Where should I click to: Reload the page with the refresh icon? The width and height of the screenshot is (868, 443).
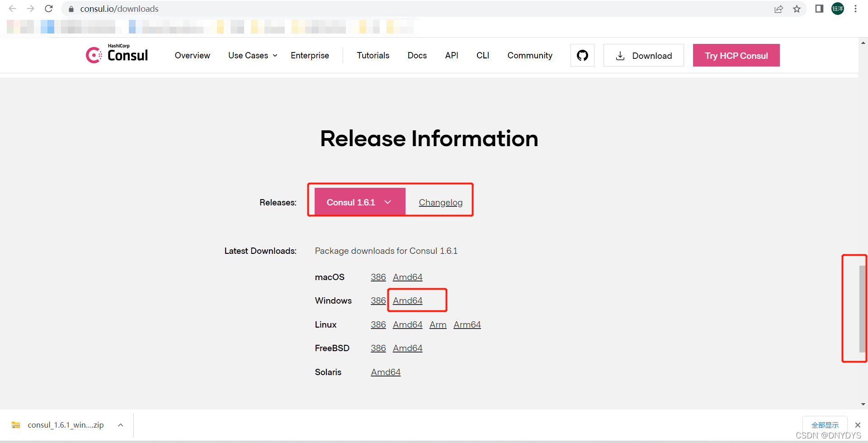click(x=49, y=9)
